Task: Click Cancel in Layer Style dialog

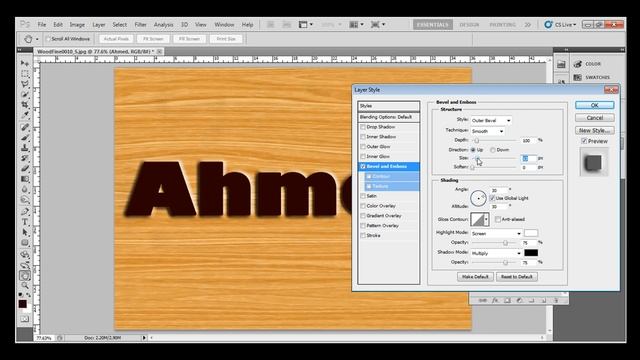Action: [x=594, y=118]
